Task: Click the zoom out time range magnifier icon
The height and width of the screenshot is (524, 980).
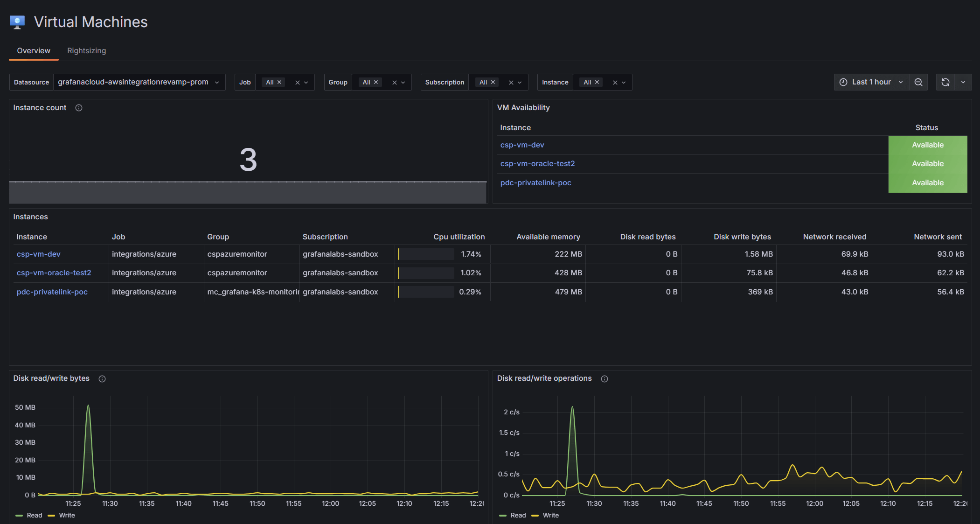Action: coord(918,82)
